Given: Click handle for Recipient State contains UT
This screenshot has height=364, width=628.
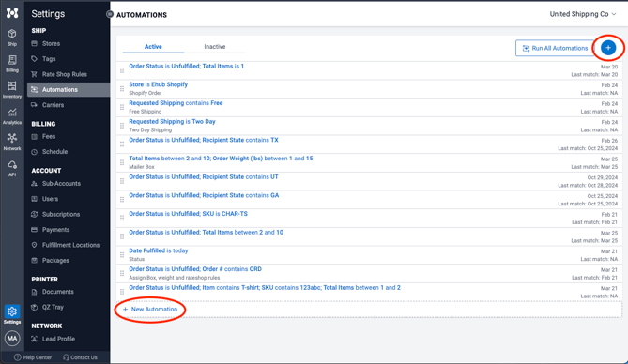Looking at the screenshot, I should 122,181.
